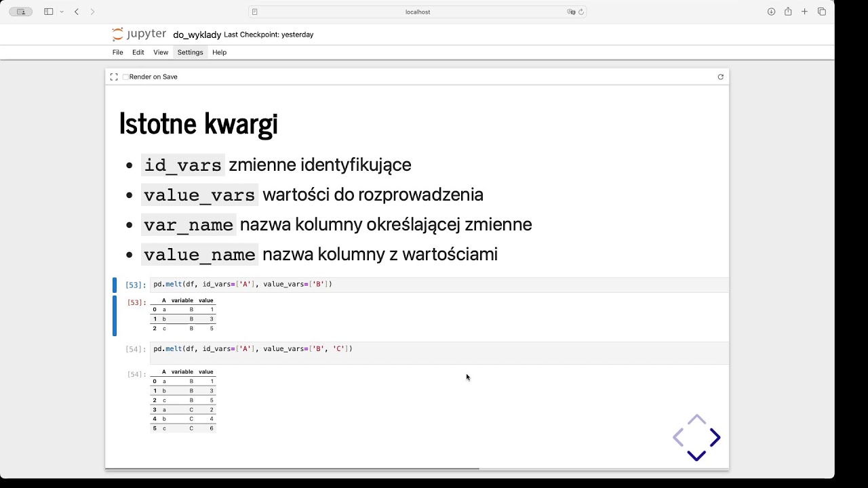Open the File menu
This screenshot has width=868, height=488.
tap(118, 52)
